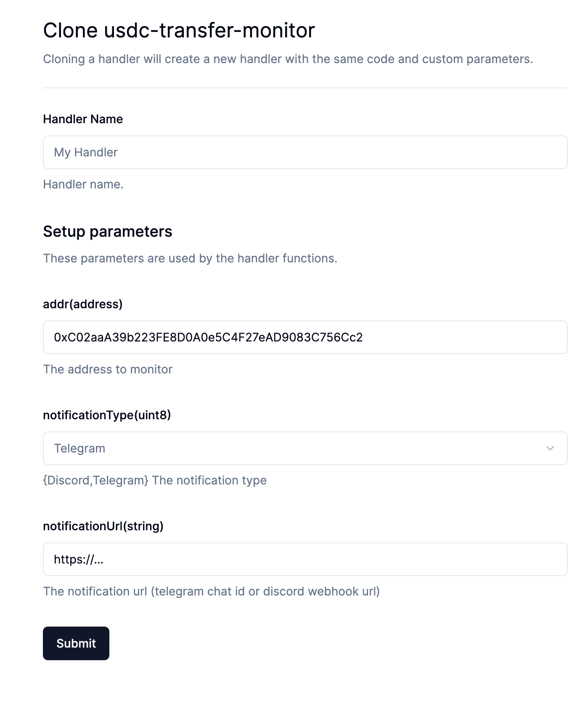Focus the notificationUrl text field
The height and width of the screenshot is (709, 588).
[x=305, y=559]
